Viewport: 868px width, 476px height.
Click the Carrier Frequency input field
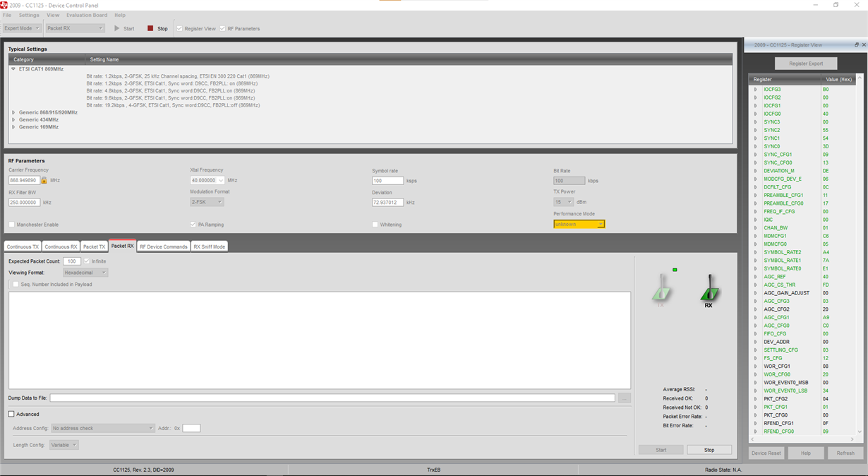point(24,180)
